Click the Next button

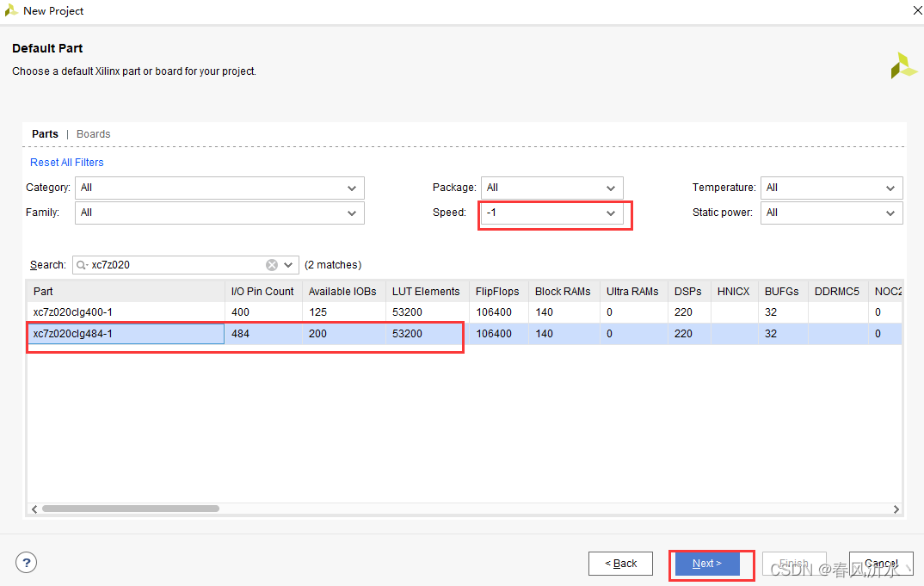[707, 564]
